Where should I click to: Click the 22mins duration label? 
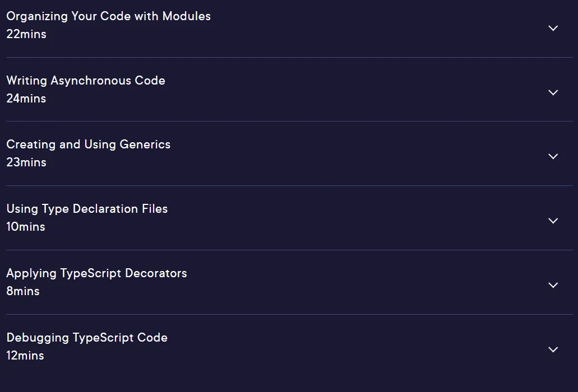point(26,34)
